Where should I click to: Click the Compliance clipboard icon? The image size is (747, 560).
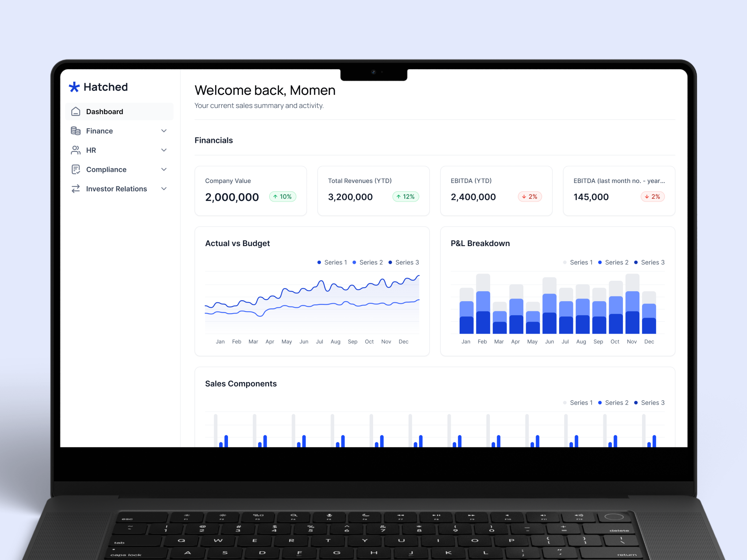click(76, 169)
